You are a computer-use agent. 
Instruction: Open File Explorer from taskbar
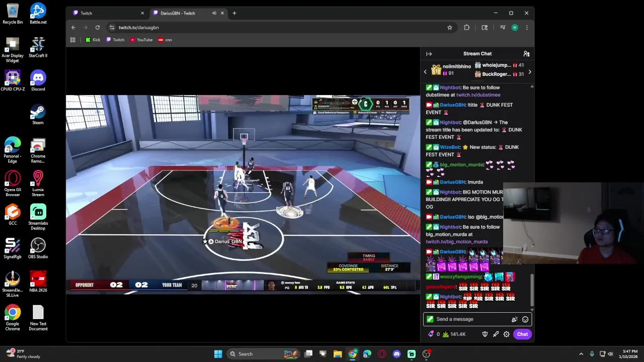tap(338, 354)
